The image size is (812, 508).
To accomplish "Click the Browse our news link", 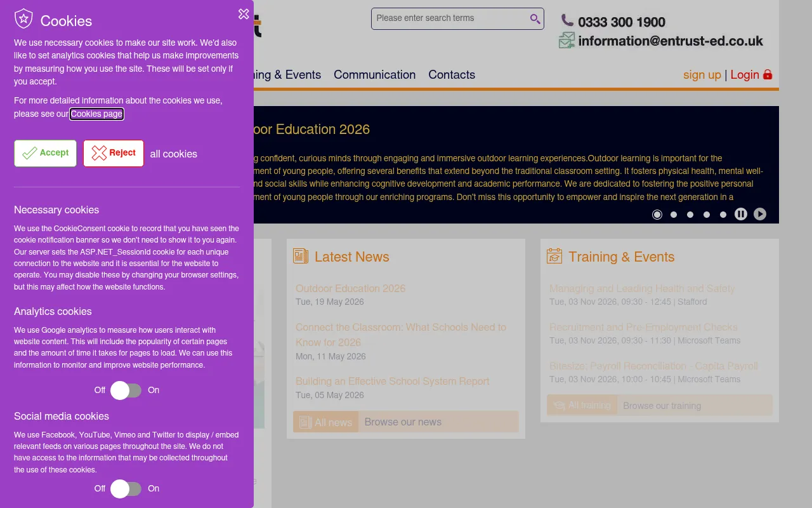I will pyautogui.click(x=403, y=422).
